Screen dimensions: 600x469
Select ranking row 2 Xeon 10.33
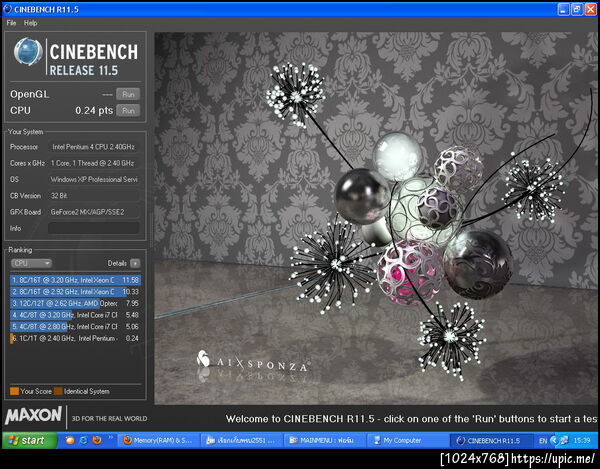75,291
